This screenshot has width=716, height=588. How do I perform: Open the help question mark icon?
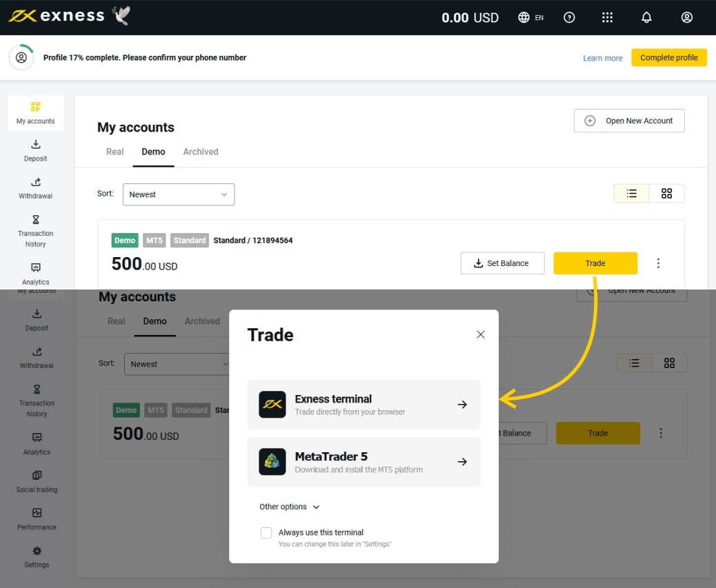click(569, 17)
